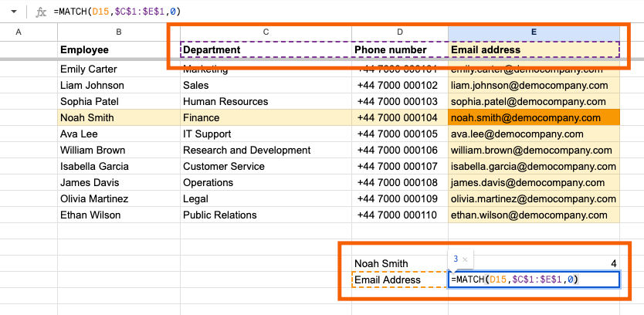Select column B header
This screenshot has height=315, width=644.
pos(119,32)
